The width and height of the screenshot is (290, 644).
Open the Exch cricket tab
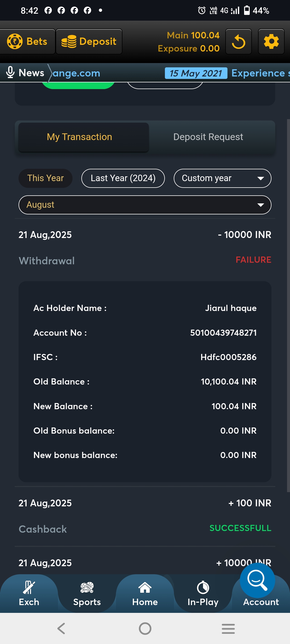29,593
